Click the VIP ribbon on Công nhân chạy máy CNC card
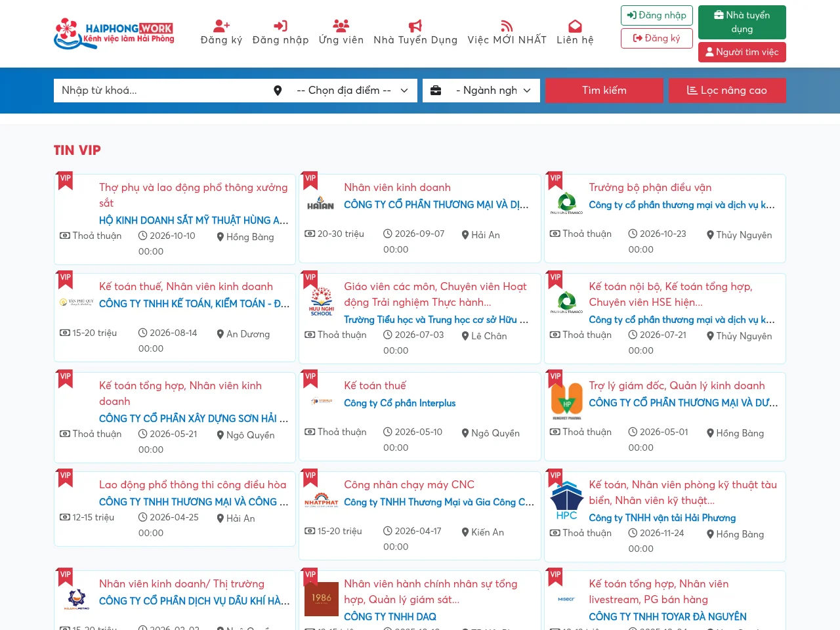 pyautogui.click(x=310, y=478)
